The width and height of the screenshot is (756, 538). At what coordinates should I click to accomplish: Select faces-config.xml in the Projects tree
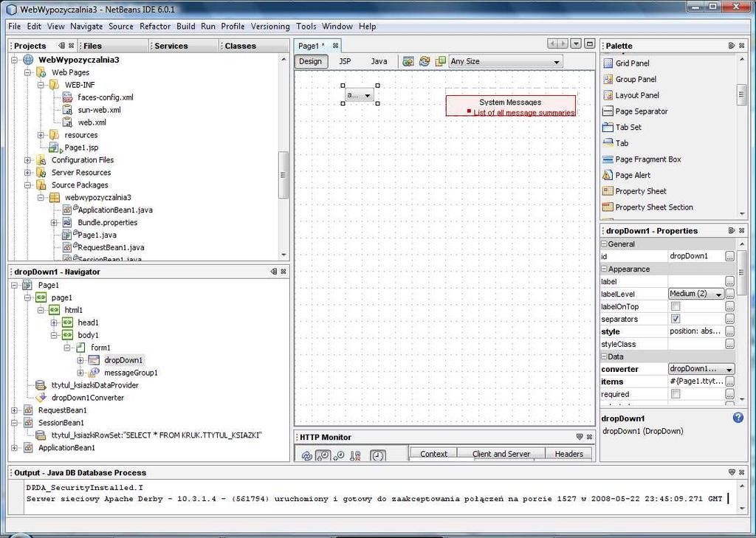click(106, 97)
